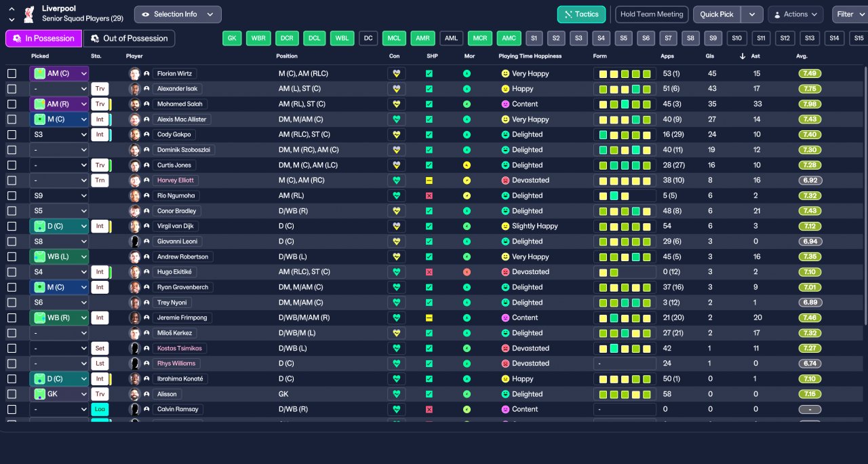This screenshot has height=464, width=868.
Task: Click Harvey Elliott's Trn status badge
Action: pos(100,180)
